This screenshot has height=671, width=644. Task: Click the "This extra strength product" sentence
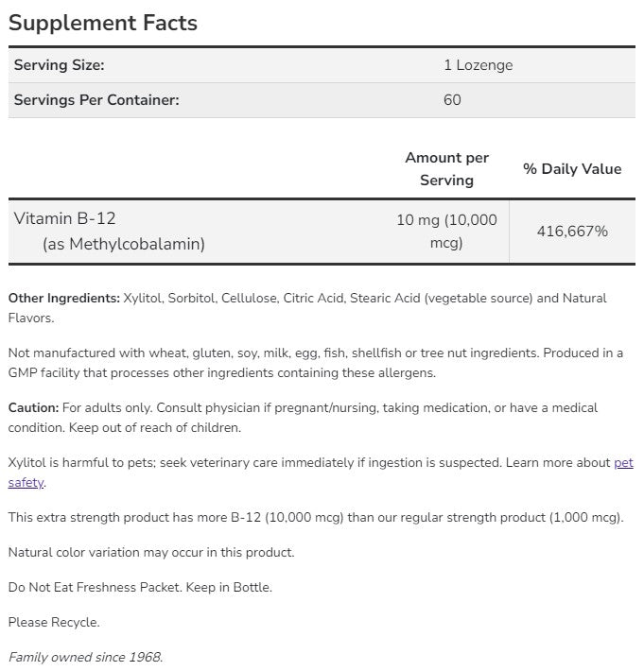click(x=315, y=518)
